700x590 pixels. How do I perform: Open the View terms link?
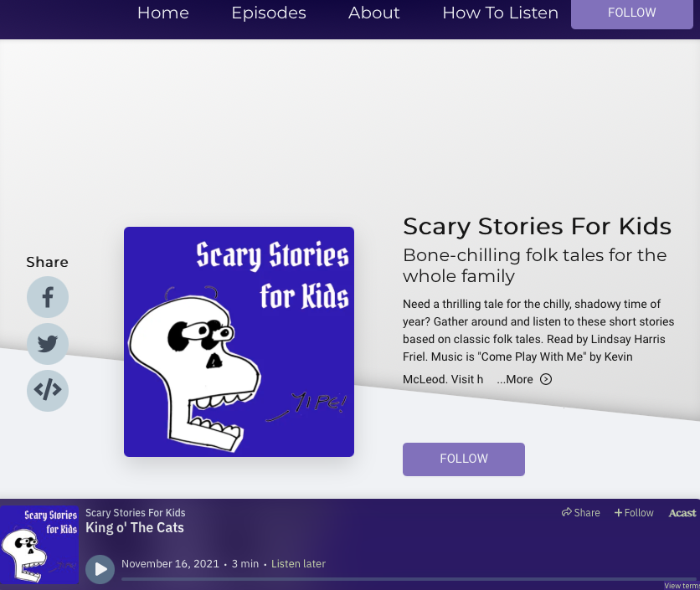[682, 586]
